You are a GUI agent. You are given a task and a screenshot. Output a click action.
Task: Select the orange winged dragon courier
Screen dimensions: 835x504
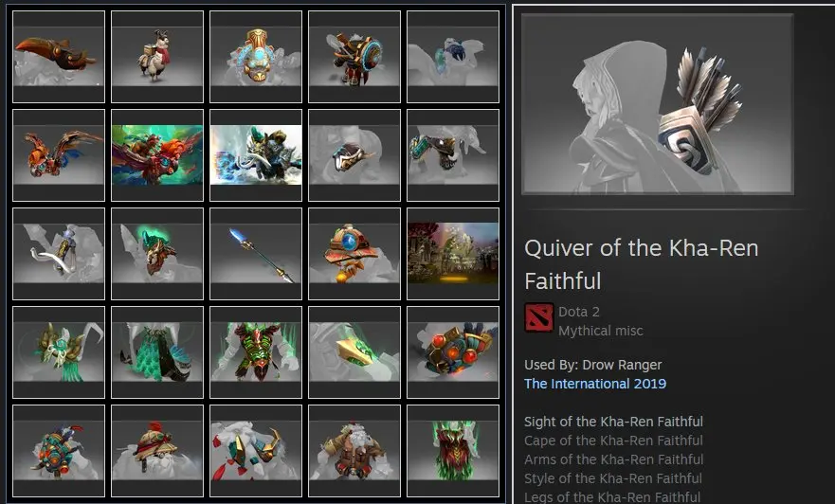pos(59,155)
